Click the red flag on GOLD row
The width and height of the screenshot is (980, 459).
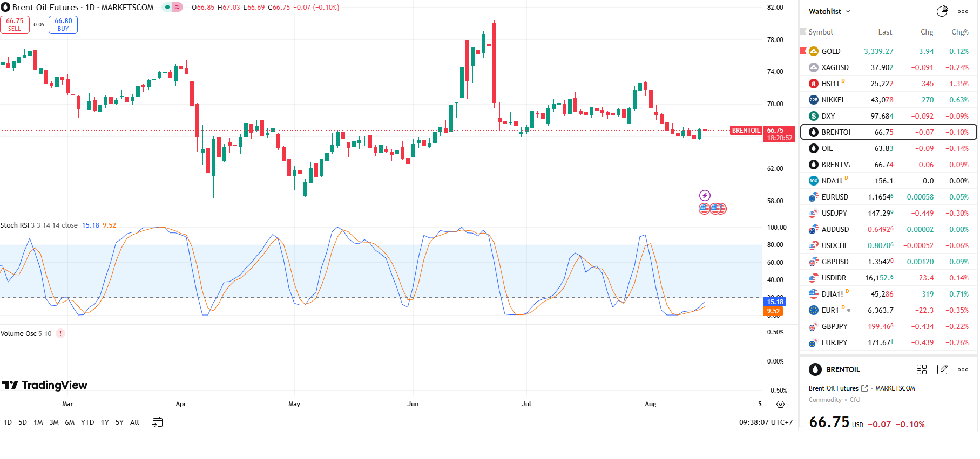tap(803, 51)
